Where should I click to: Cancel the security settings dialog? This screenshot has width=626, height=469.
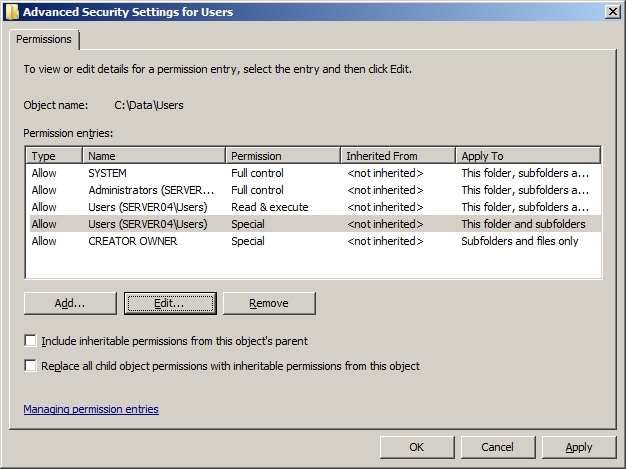497,447
